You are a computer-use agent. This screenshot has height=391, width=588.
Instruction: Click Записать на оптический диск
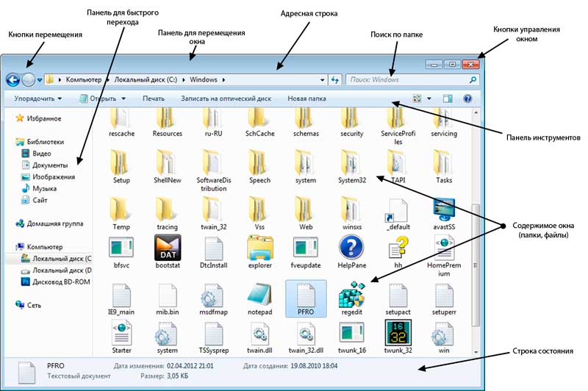pyautogui.click(x=226, y=98)
